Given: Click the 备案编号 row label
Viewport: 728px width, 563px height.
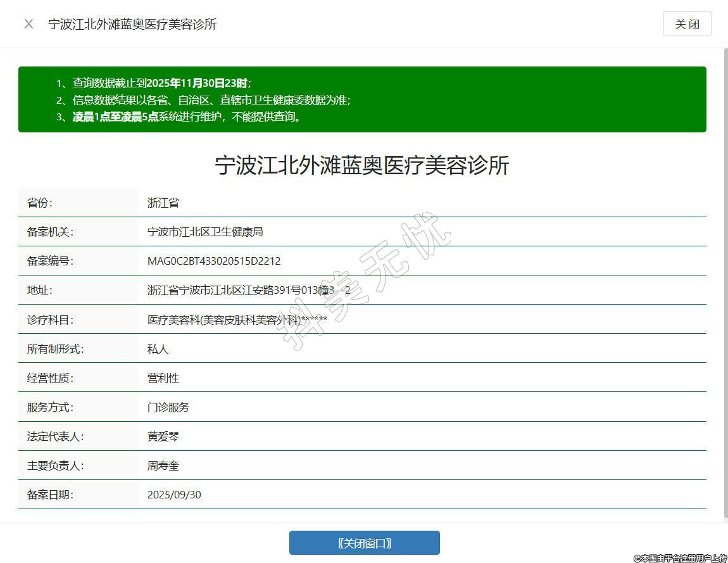Looking at the screenshot, I should point(50,261).
